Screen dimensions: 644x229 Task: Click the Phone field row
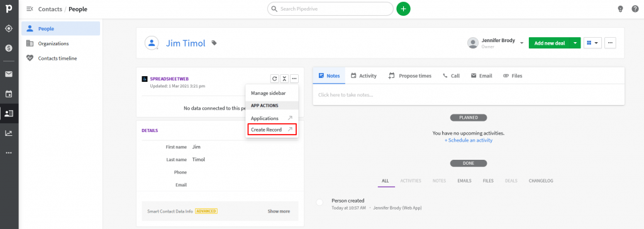220,172
